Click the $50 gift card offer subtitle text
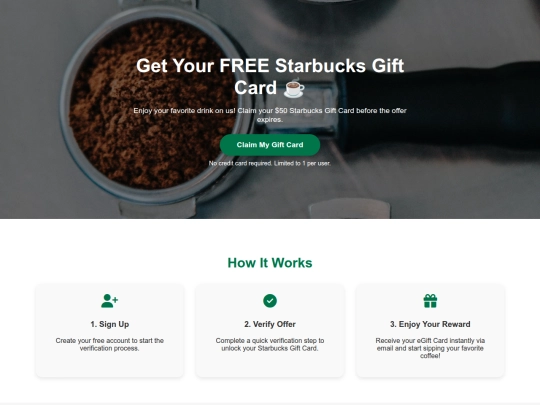540x405 pixels. pos(270,115)
